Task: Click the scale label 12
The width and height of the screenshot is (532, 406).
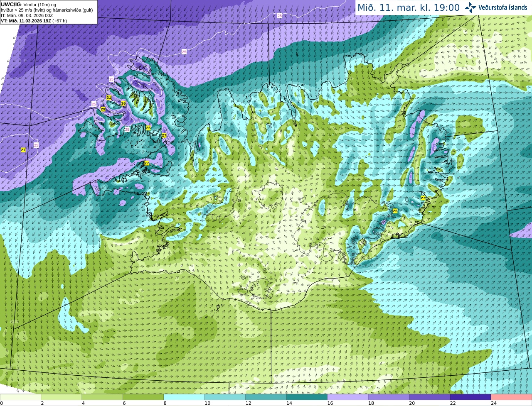Action: (x=248, y=403)
